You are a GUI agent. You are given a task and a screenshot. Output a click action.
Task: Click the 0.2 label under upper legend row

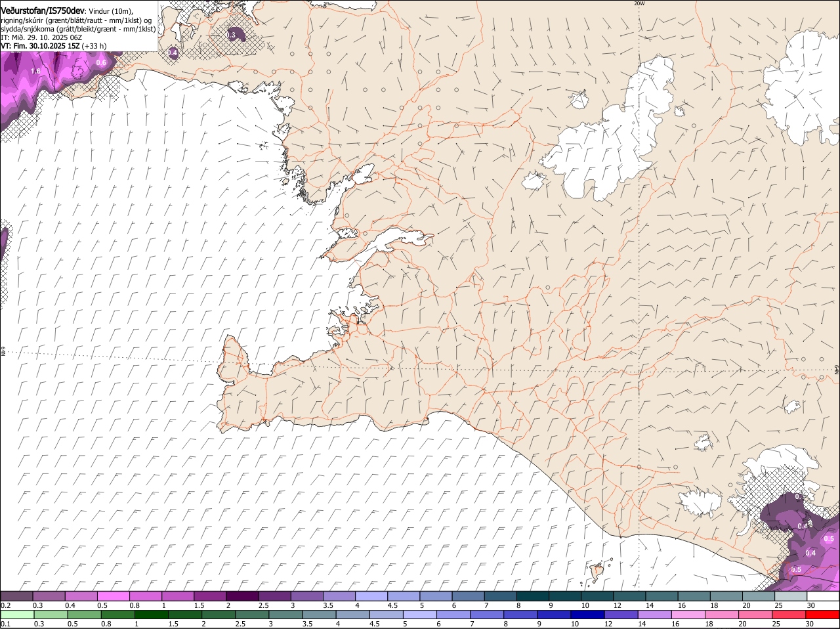pos(5,605)
